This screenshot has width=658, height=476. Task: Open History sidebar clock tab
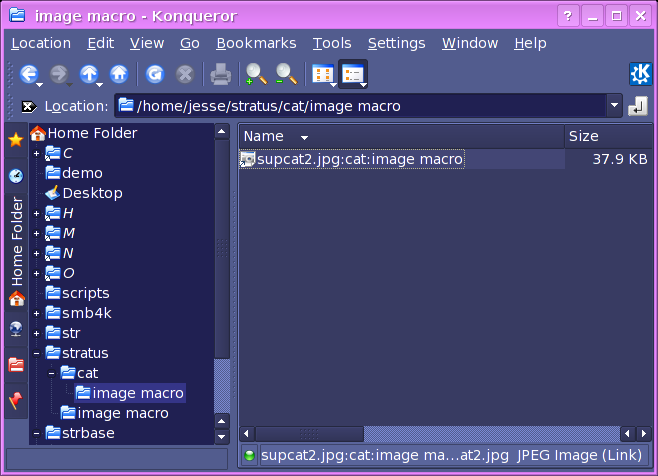coord(16,175)
